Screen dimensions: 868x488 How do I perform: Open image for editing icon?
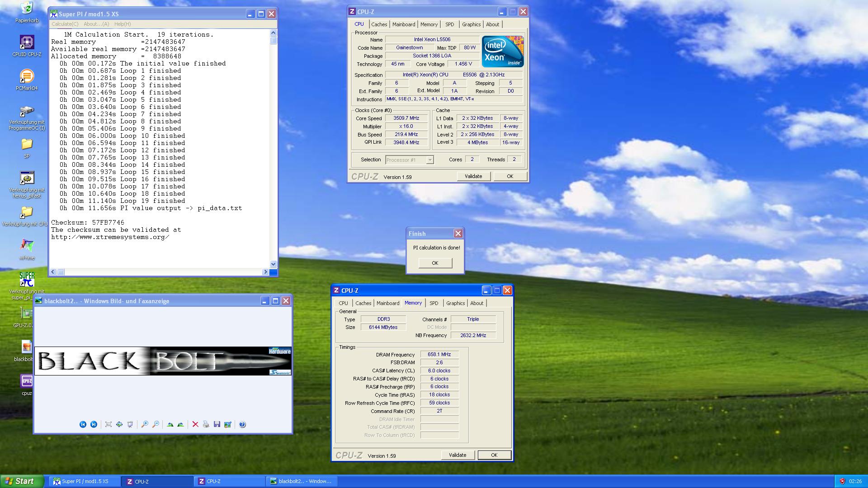pyautogui.click(x=228, y=424)
